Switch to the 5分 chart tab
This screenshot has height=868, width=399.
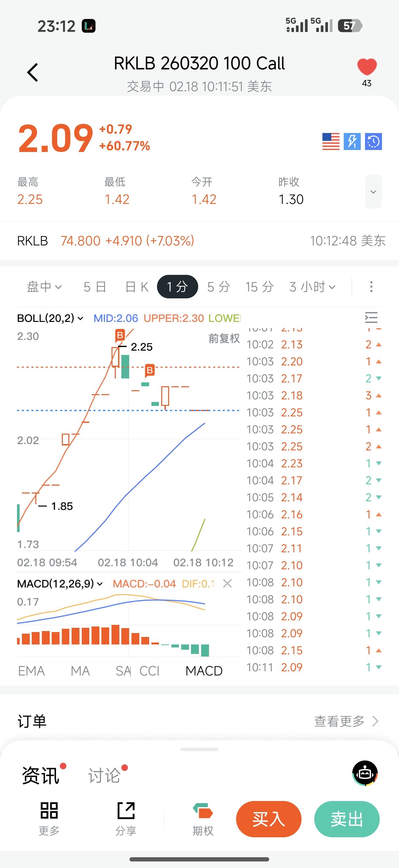[x=218, y=287]
